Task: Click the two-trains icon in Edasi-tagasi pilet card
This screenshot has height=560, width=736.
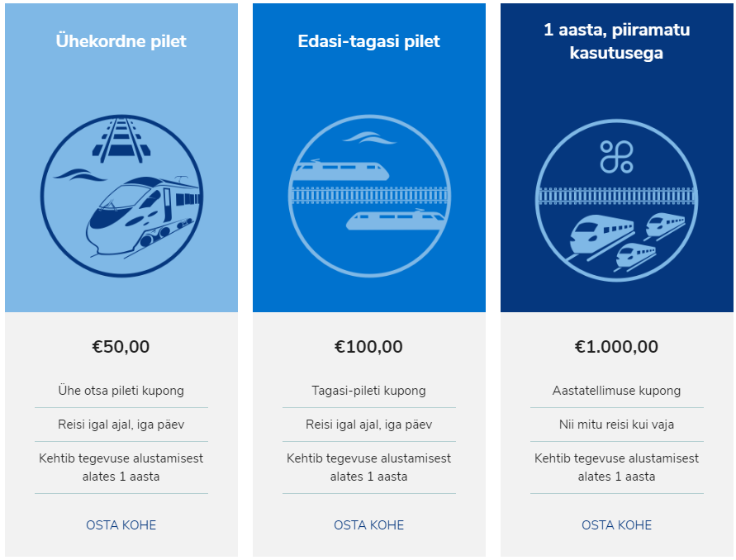Action: (369, 196)
